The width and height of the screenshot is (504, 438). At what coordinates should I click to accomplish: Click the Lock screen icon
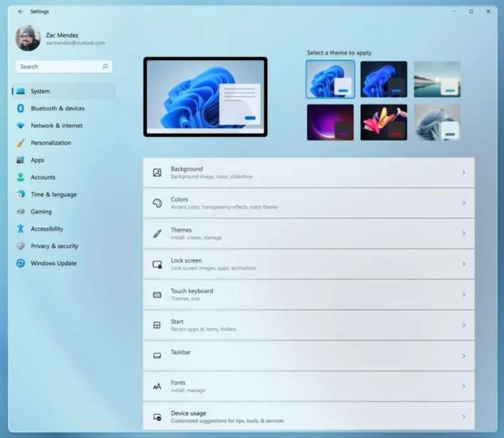click(157, 264)
